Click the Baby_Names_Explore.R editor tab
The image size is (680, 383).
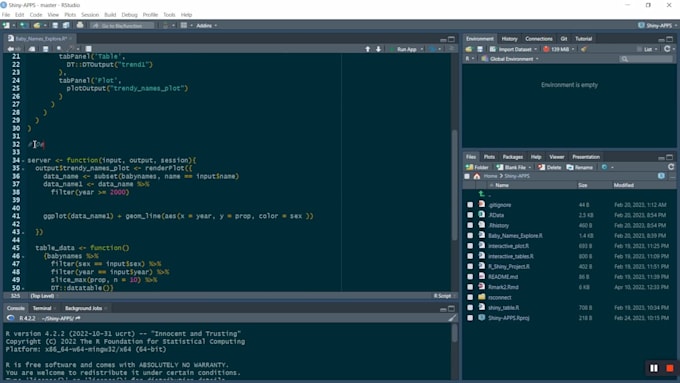[41, 39]
